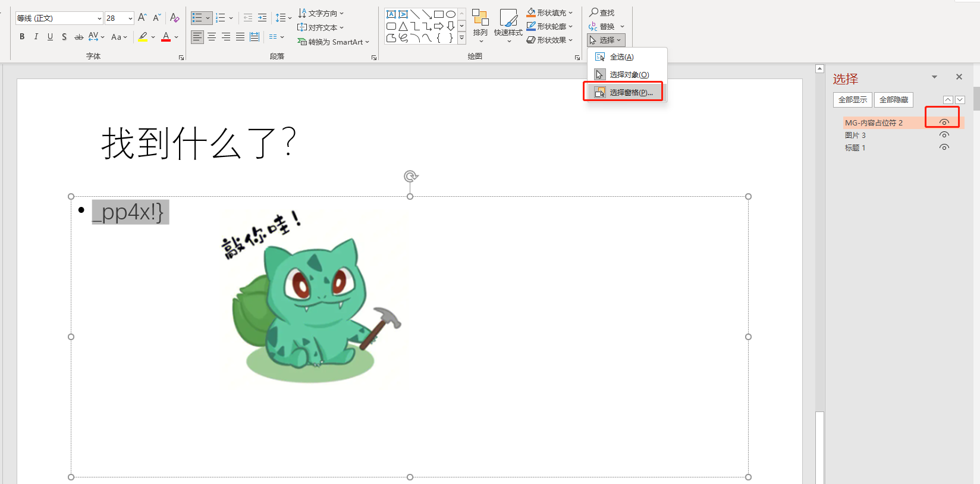Click 全部隐藏 hide all button
Viewport: 980px width, 484px height.
(894, 100)
